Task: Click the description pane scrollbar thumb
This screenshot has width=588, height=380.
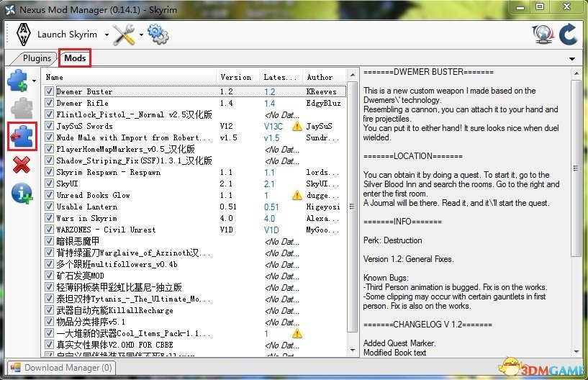Action: (x=576, y=168)
